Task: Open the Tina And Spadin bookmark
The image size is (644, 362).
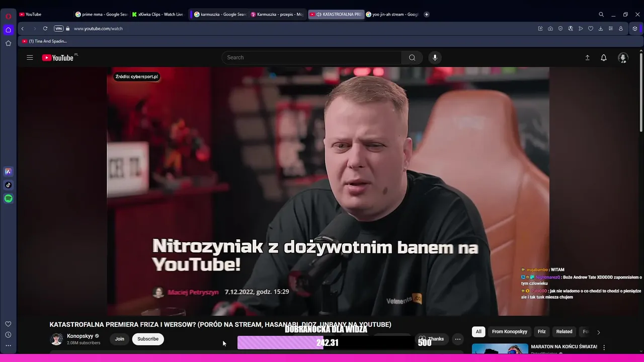Action: tap(44, 41)
